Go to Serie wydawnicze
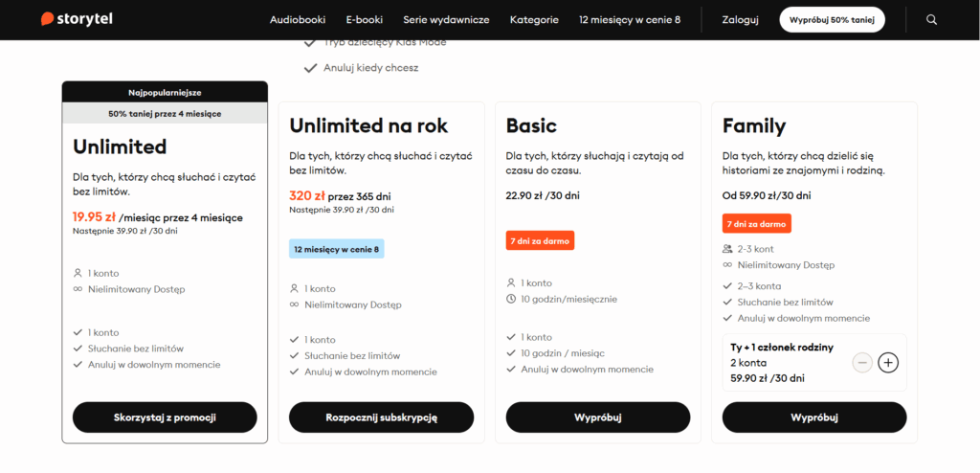 click(446, 19)
